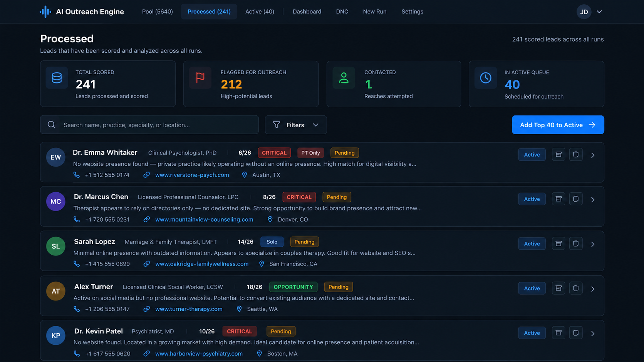The width and height of the screenshot is (644, 362).
Task: Copy Alex Turner's lead details
Action: click(576, 288)
